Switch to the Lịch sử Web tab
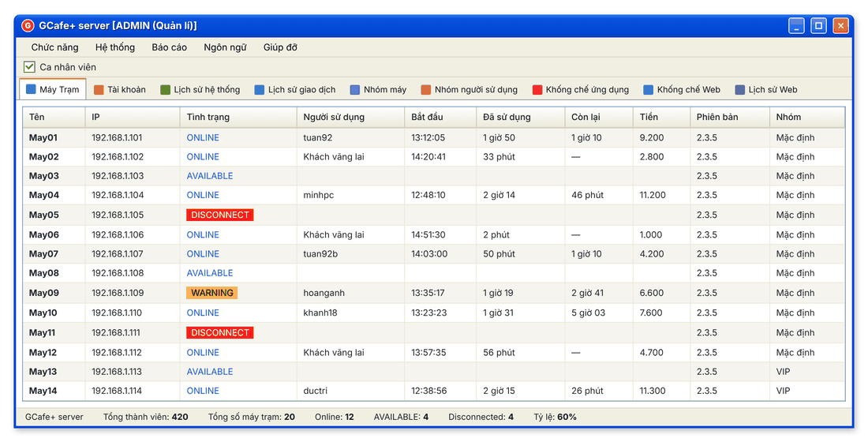The height and width of the screenshot is (442, 868). [x=766, y=90]
